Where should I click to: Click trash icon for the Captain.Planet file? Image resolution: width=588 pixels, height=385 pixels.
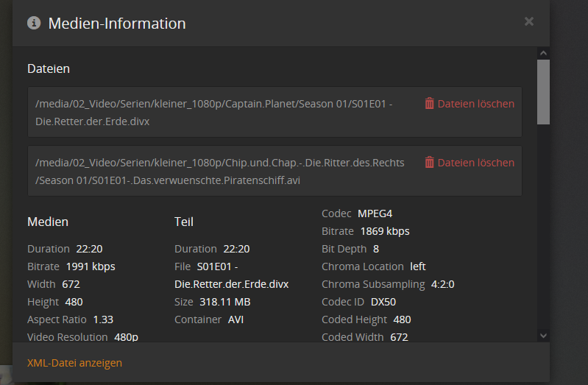pos(430,104)
